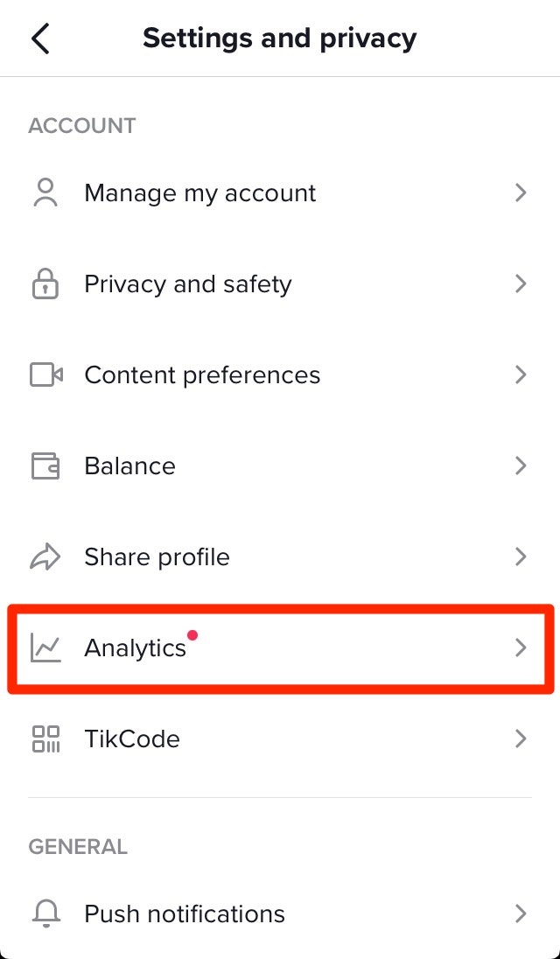The width and height of the screenshot is (560, 959).
Task: Tap the TikCode text label
Action: [x=132, y=739]
